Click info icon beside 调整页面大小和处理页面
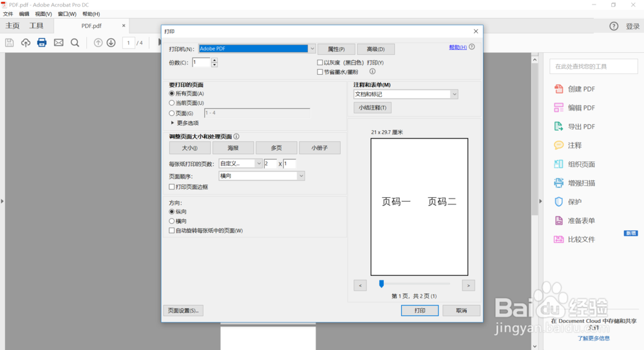644x350 pixels. pos(236,136)
